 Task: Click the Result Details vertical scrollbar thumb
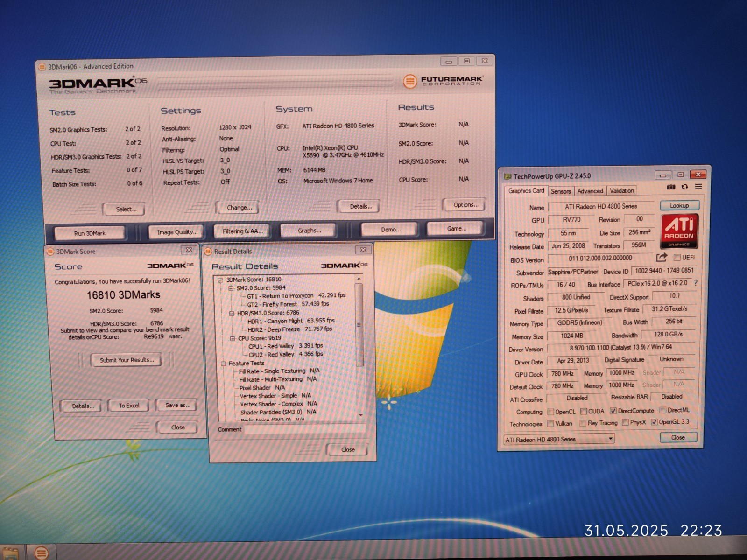point(359,324)
